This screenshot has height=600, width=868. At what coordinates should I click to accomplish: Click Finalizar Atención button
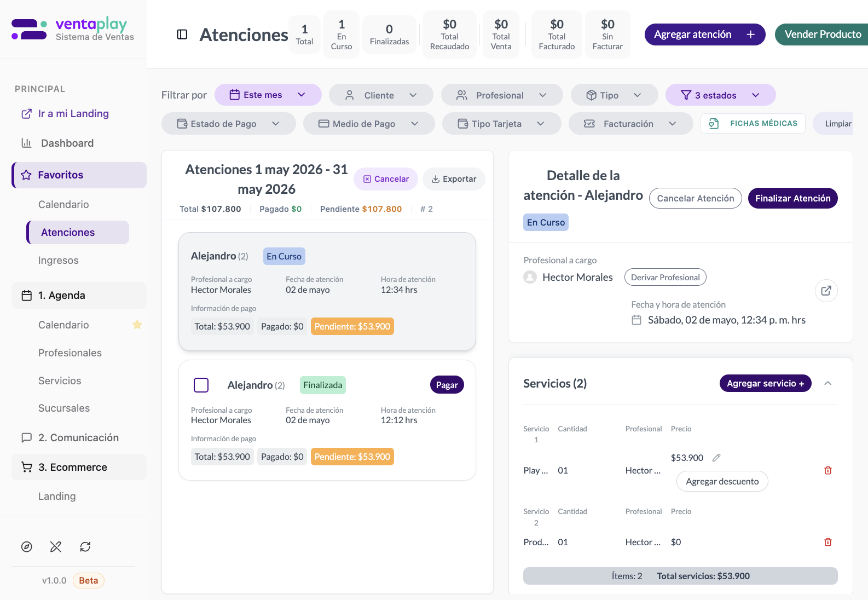792,198
